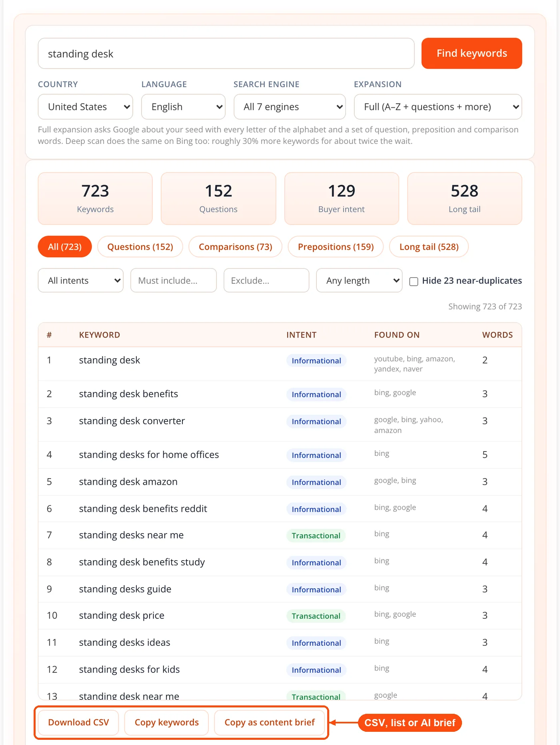
Task: Click 'Showing 723 of 723' count text
Action: click(x=485, y=306)
